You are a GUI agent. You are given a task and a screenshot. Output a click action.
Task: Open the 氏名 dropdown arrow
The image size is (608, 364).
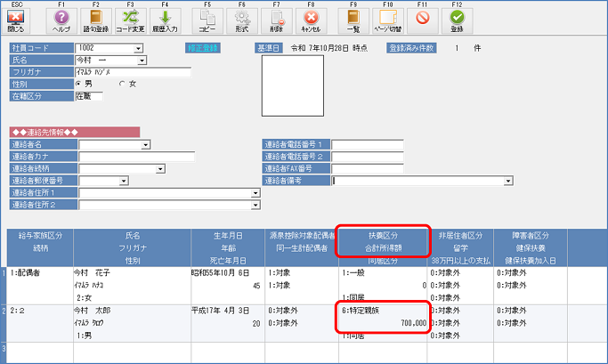pyautogui.click(x=143, y=61)
